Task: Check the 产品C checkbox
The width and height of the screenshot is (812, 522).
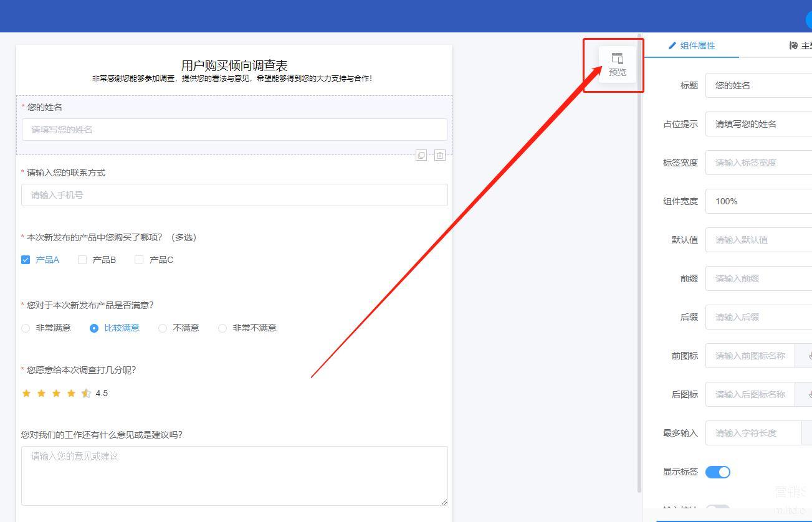Action: pyautogui.click(x=139, y=260)
